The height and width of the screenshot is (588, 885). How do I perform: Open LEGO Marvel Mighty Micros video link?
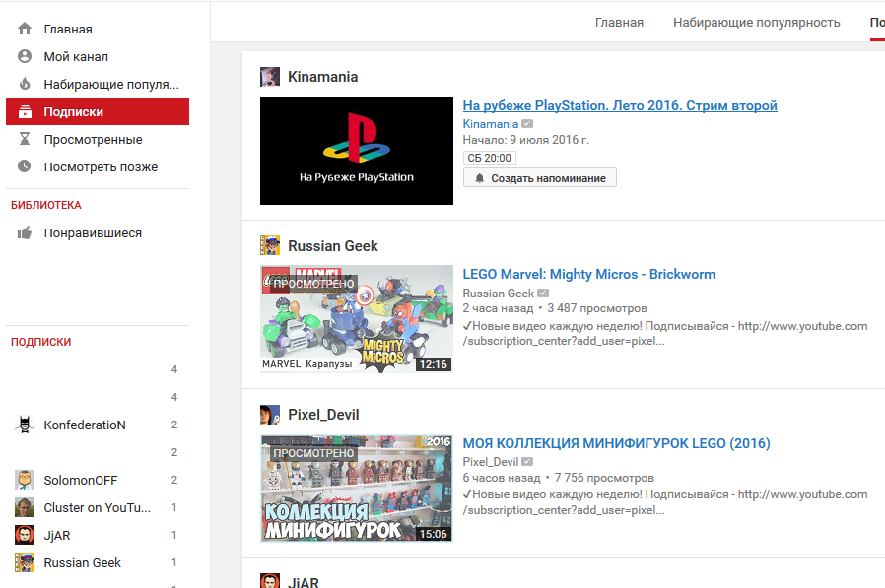pyautogui.click(x=588, y=274)
